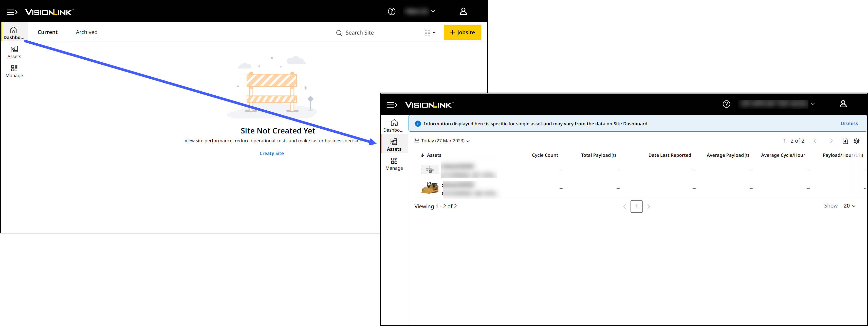The image size is (868, 326).
Task: Click page number 1 box
Action: point(637,207)
